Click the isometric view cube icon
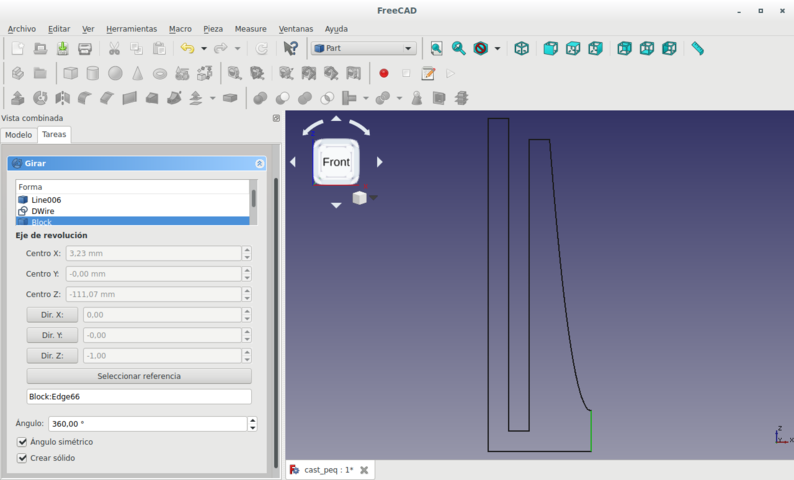Screen dimensions: 794x480 click(521, 48)
